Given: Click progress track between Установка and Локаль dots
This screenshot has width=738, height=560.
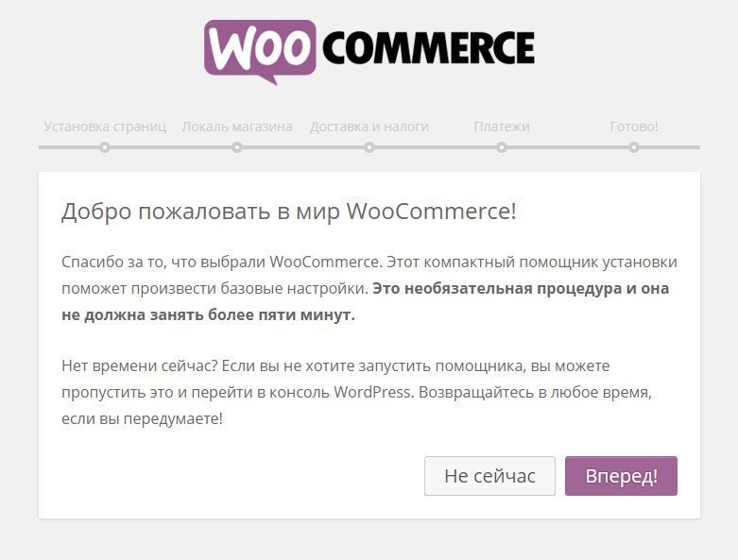Looking at the screenshot, I should pyautogui.click(x=171, y=147).
